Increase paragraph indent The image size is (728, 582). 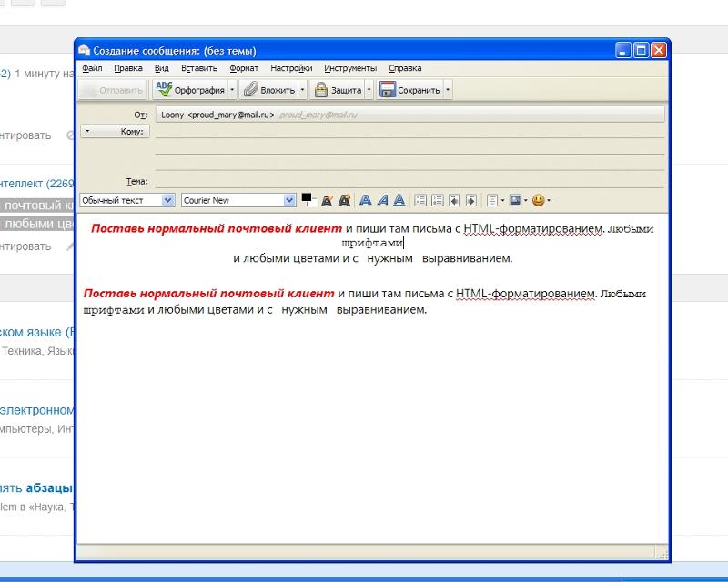(470, 200)
